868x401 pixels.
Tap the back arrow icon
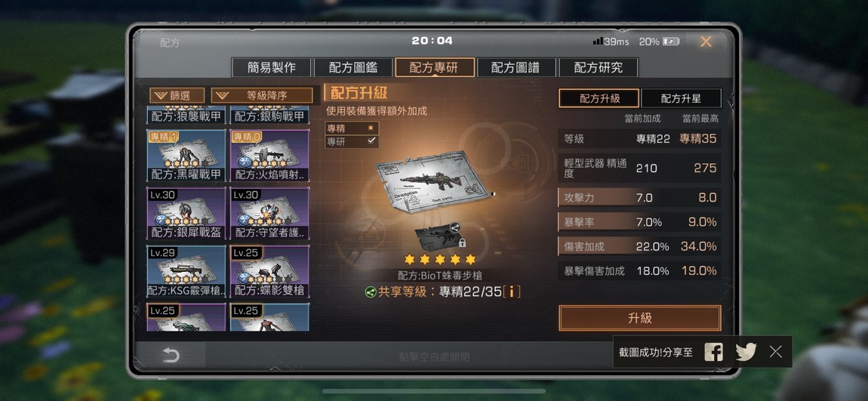171,356
